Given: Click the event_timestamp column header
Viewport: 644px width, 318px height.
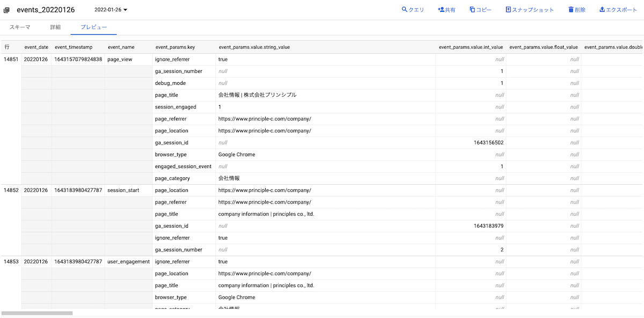Looking at the screenshot, I should click(74, 47).
